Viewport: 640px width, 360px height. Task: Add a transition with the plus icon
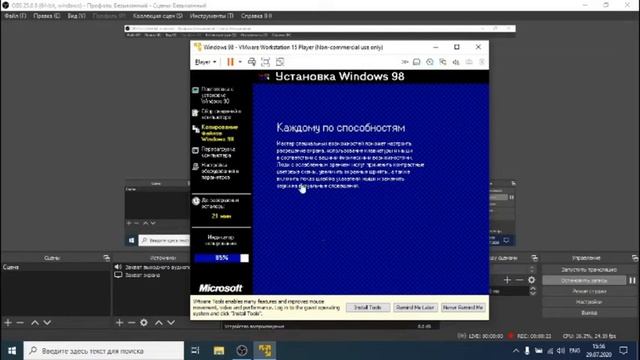(507, 280)
